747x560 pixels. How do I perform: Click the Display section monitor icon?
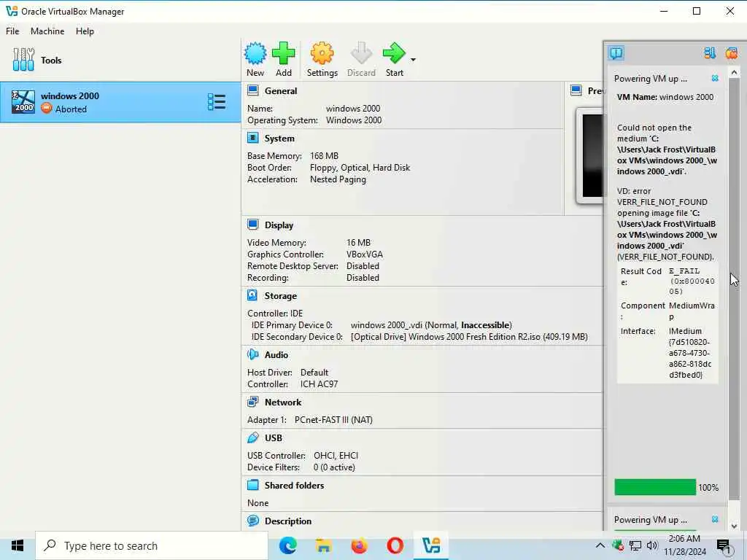pyautogui.click(x=253, y=225)
